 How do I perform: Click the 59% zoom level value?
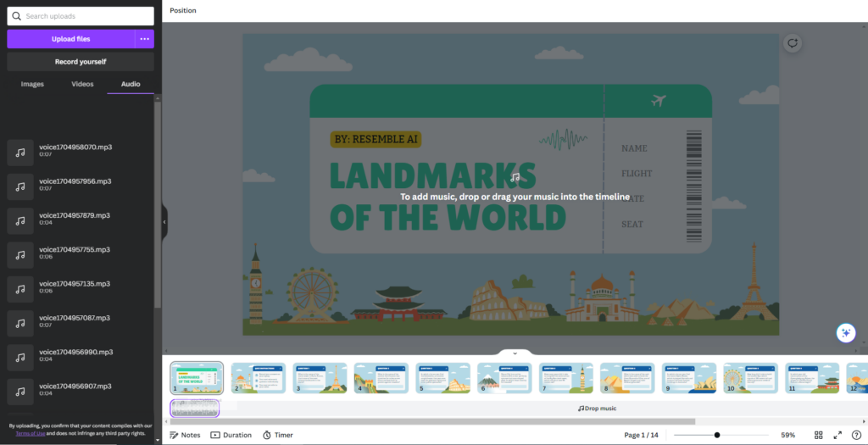(788, 435)
